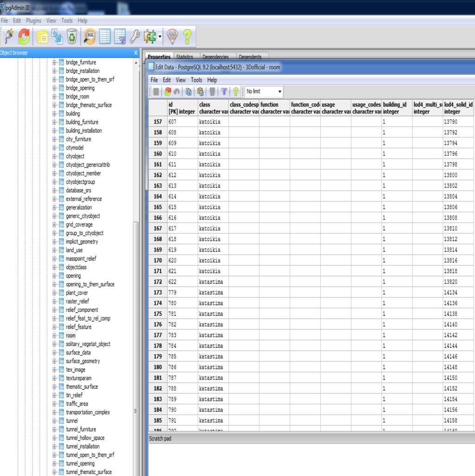Close the Object browser panel
Screen dimensions: 475x476
[x=135, y=53]
